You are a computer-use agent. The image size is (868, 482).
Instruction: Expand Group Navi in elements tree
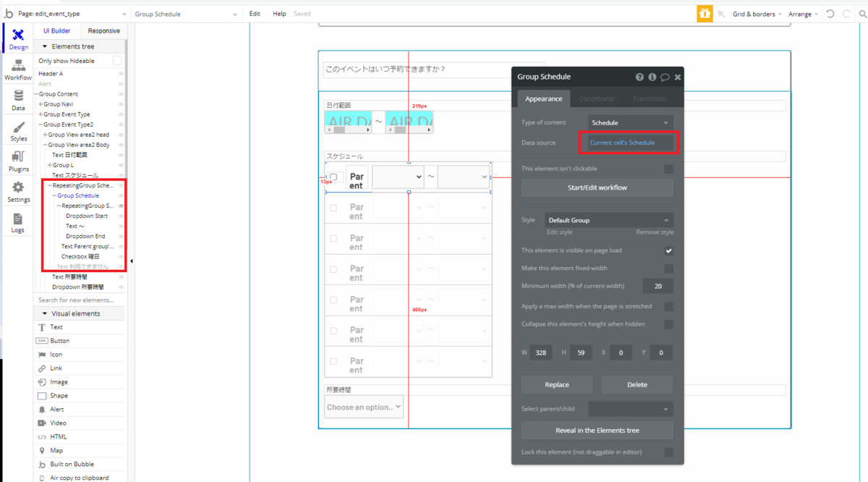tap(41, 104)
